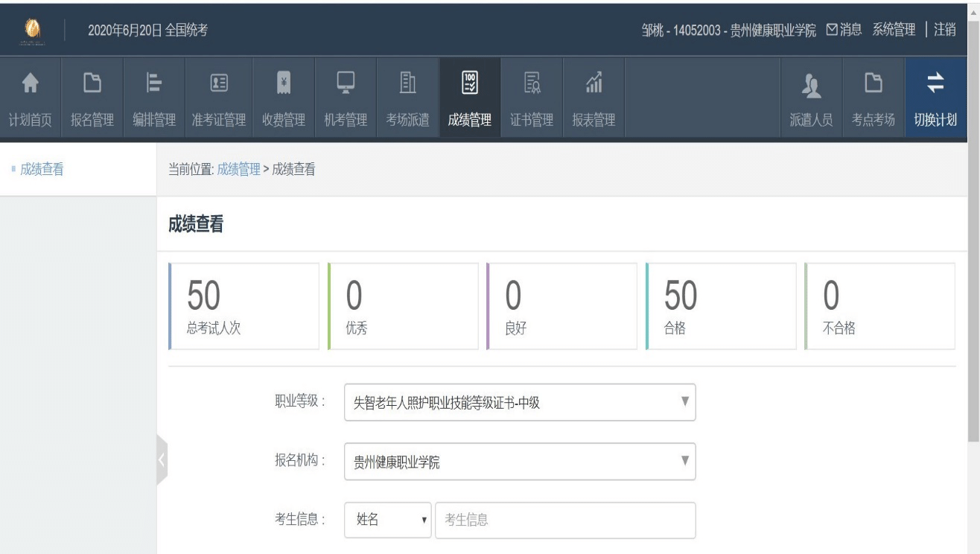
Task: Open 收费管理 fee management
Action: click(284, 99)
